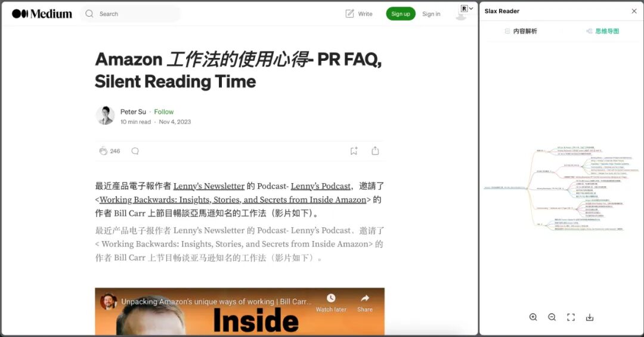Viewport: 644px width, 337px height.
Task: Click the search magnifier icon
Action: (x=89, y=14)
